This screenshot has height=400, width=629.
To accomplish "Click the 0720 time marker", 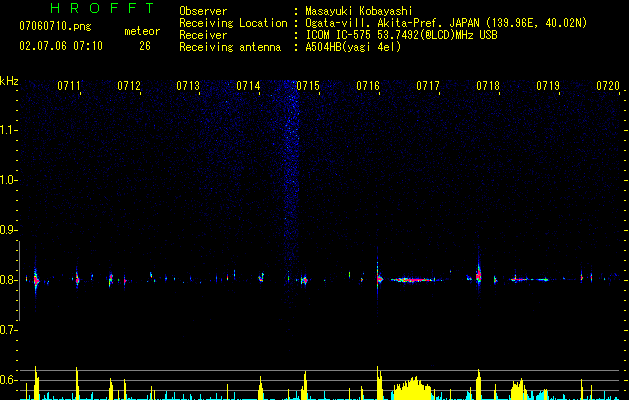I will [608, 86].
